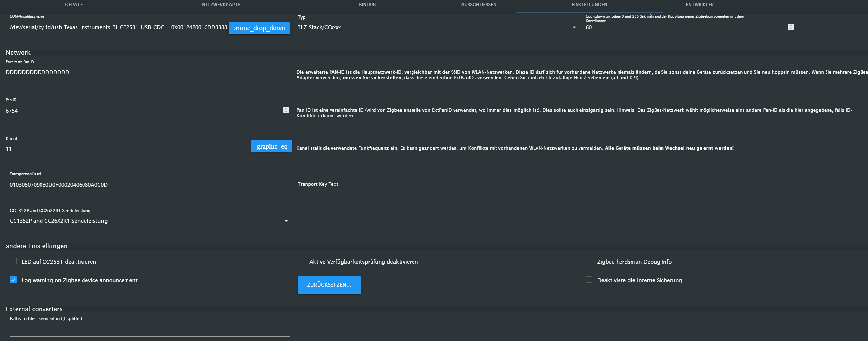This screenshot has width=868, height=341.
Task: Focus the Transportschlüssel input field
Action: (x=149, y=185)
